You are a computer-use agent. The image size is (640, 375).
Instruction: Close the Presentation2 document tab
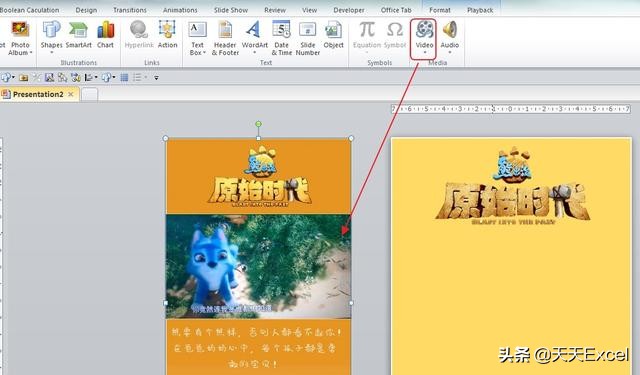point(71,94)
